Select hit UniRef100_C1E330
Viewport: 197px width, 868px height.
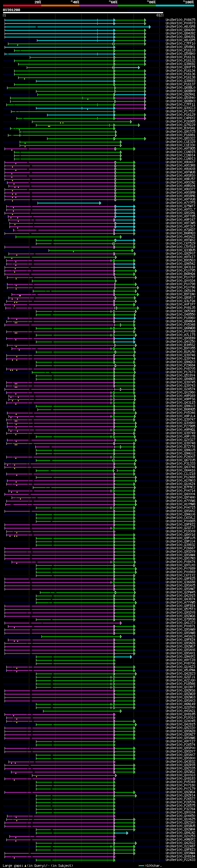[x=180, y=145]
